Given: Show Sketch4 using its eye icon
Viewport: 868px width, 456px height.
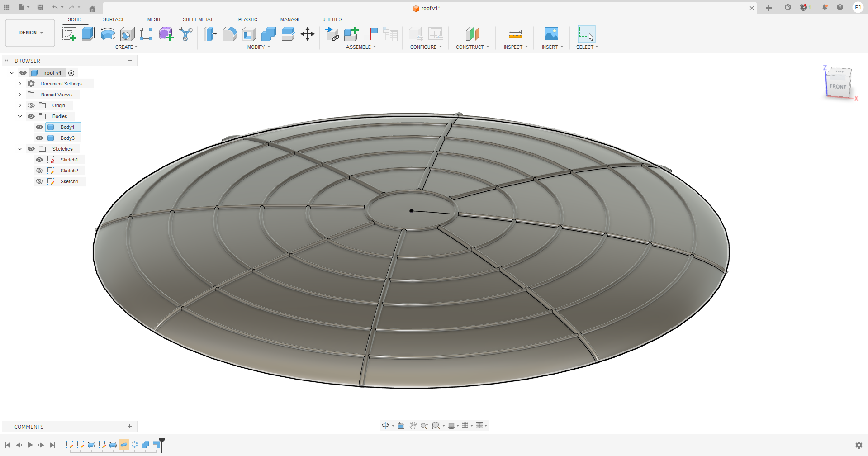Looking at the screenshot, I should 39,181.
